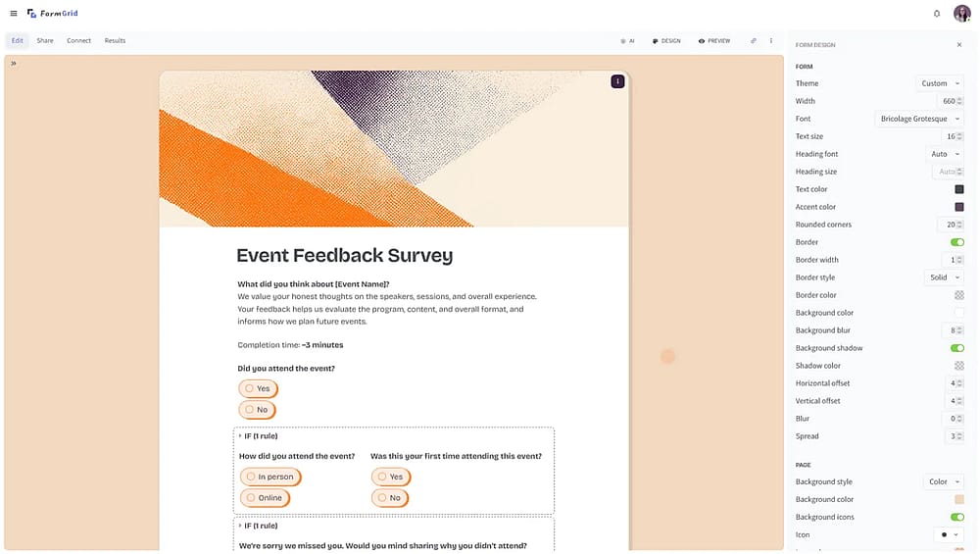This screenshot has height=554, width=980.
Task: Disable the Background shadow toggle
Action: (x=956, y=348)
